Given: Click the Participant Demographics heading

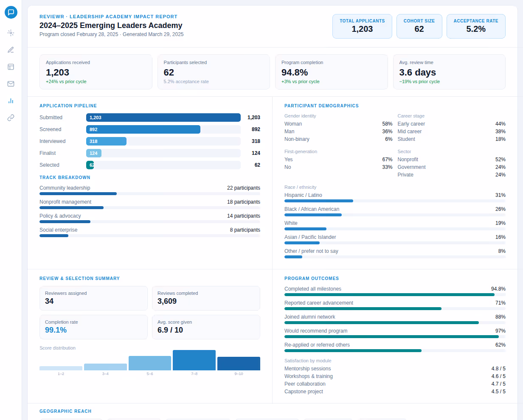Looking at the screenshot, I should coord(321,106).
